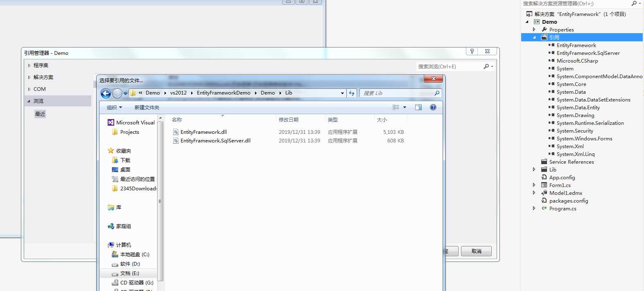Click the back navigation arrow in file dialog

coord(106,93)
